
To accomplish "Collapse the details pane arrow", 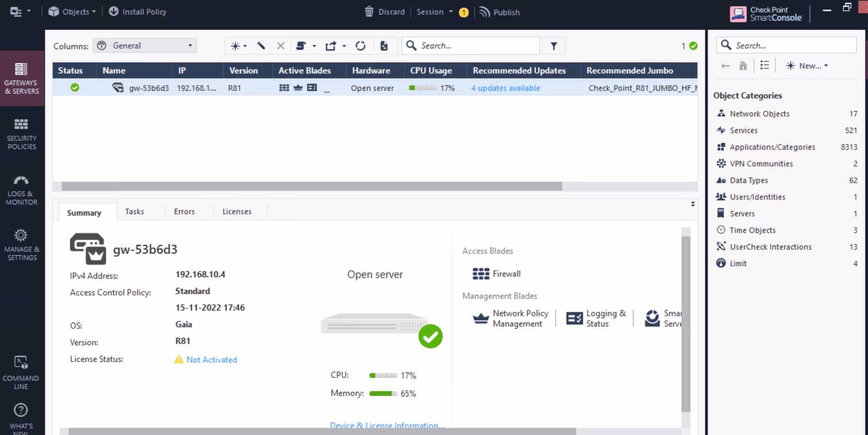I will coord(693,204).
